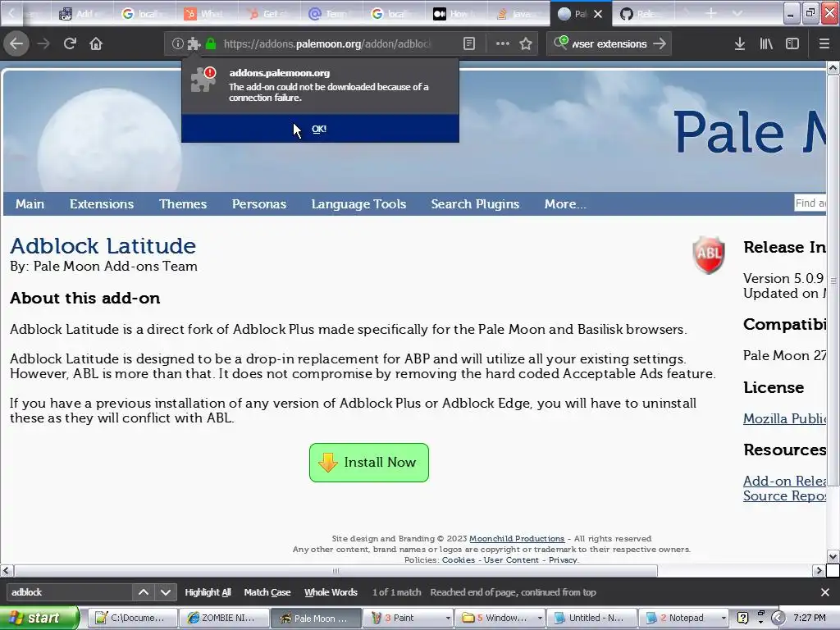Open the Add-on Releases link
The width and height of the screenshot is (840, 630).
pyautogui.click(x=784, y=481)
